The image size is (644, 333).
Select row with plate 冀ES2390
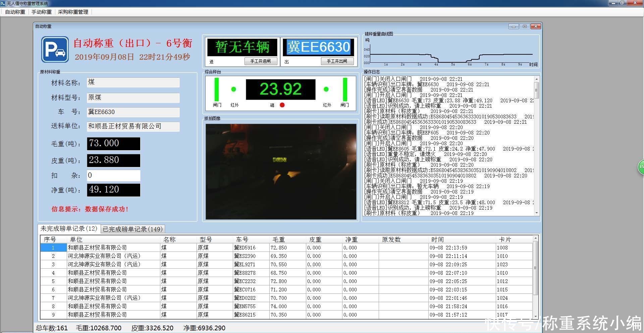tap(286, 256)
